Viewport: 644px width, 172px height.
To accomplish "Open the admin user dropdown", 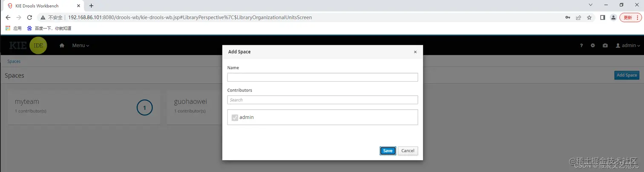I will (x=628, y=46).
